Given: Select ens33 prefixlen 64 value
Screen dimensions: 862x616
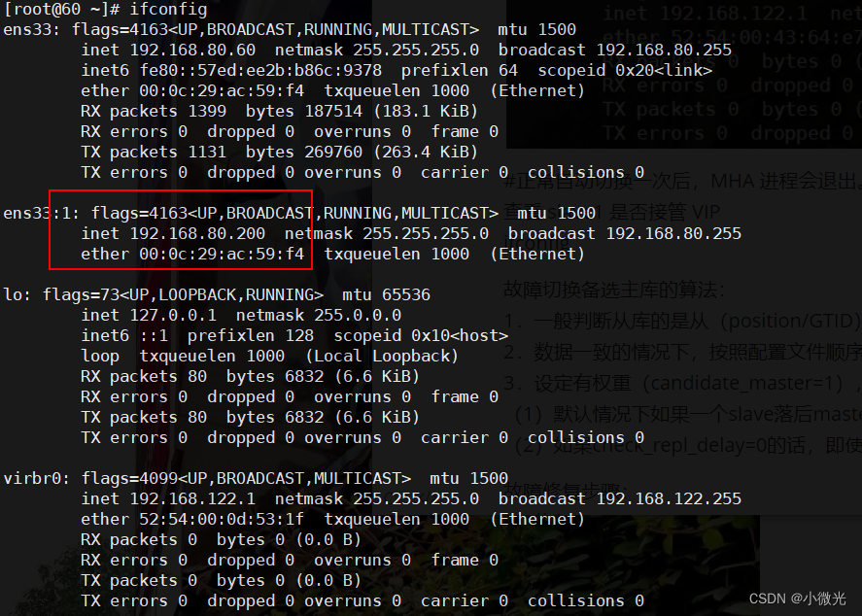Looking at the screenshot, I should pos(508,70).
